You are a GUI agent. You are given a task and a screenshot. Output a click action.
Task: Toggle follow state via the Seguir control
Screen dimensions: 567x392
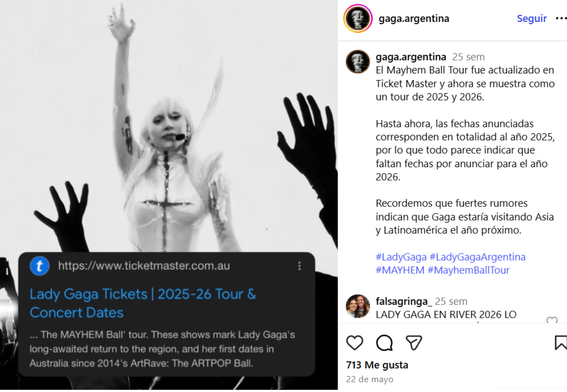tap(531, 18)
